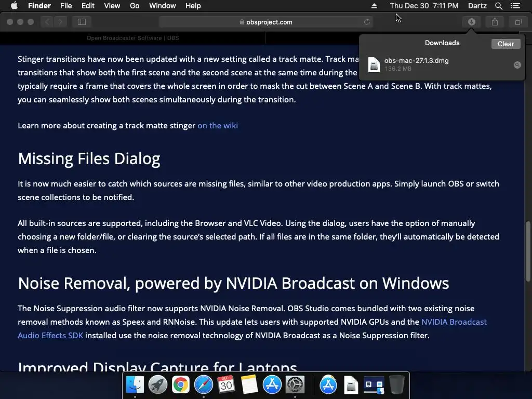
Task: Open Spotlight search magnifier
Action: pos(498,6)
